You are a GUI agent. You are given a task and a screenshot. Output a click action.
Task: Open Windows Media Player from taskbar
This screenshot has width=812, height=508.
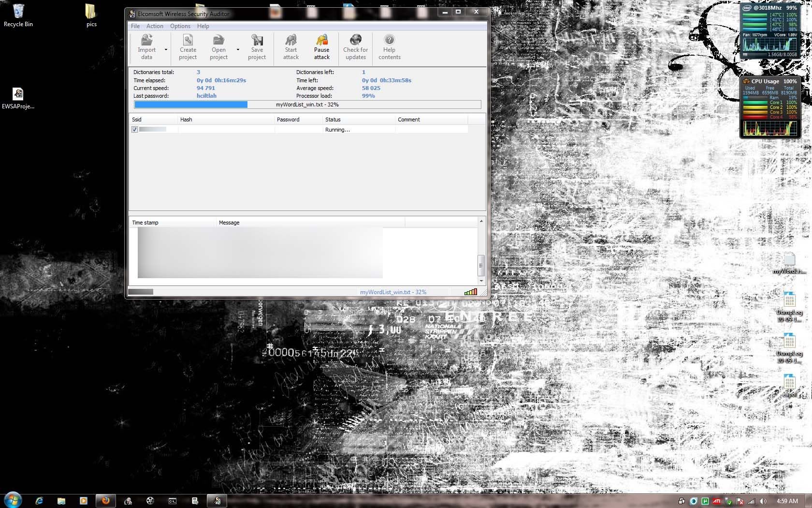pos(84,501)
